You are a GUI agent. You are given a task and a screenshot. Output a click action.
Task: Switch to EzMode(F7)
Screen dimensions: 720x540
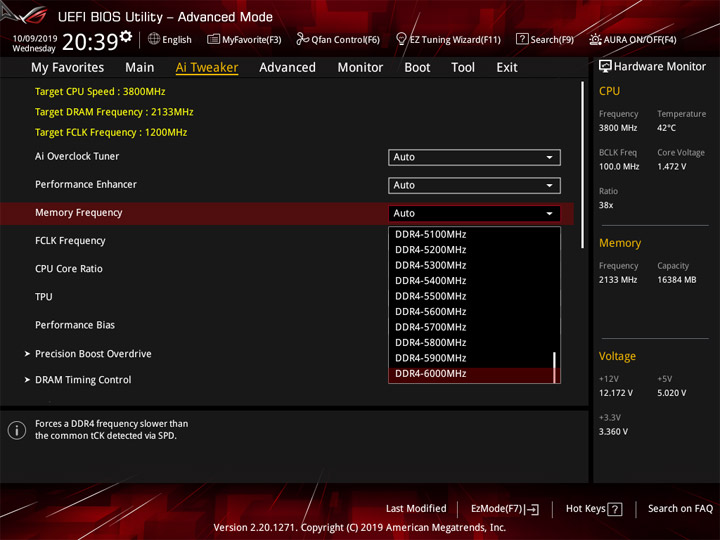click(x=505, y=509)
